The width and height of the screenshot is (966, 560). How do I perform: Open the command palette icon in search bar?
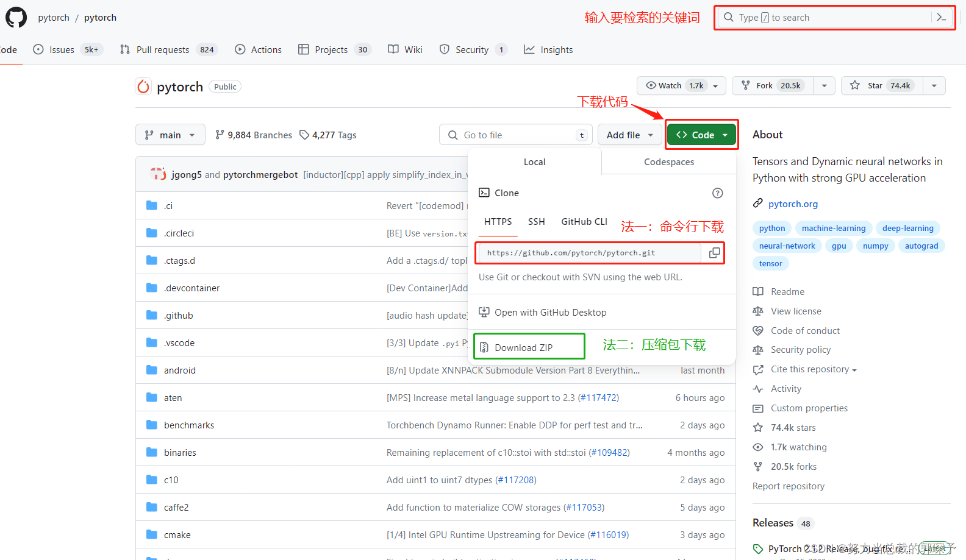[941, 18]
